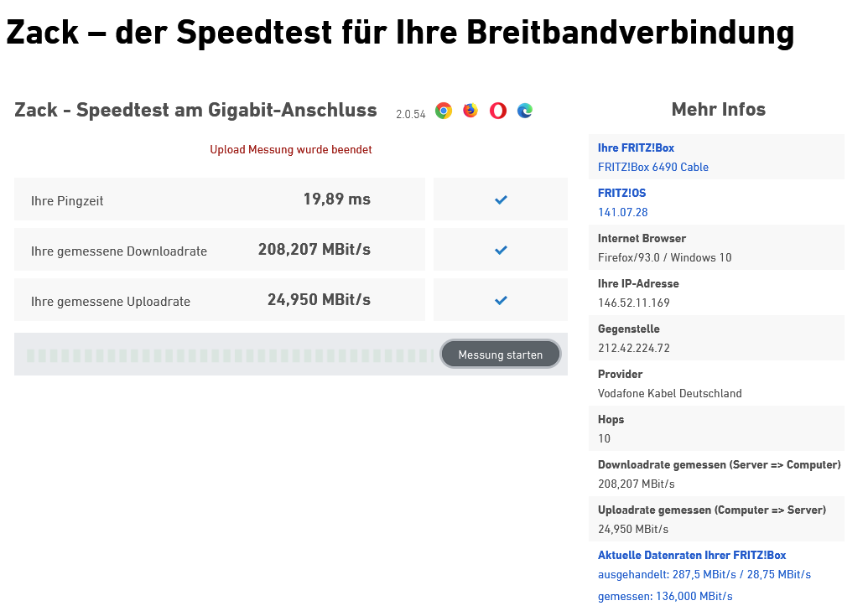Click the measurement progress bar
The height and width of the screenshot is (611, 868).
tap(228, 355)
